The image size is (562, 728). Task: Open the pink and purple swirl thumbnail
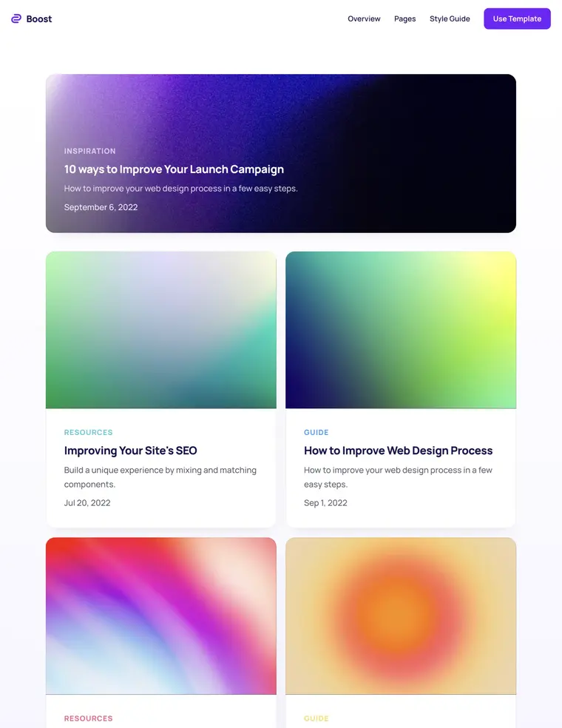tap(161, 616)
